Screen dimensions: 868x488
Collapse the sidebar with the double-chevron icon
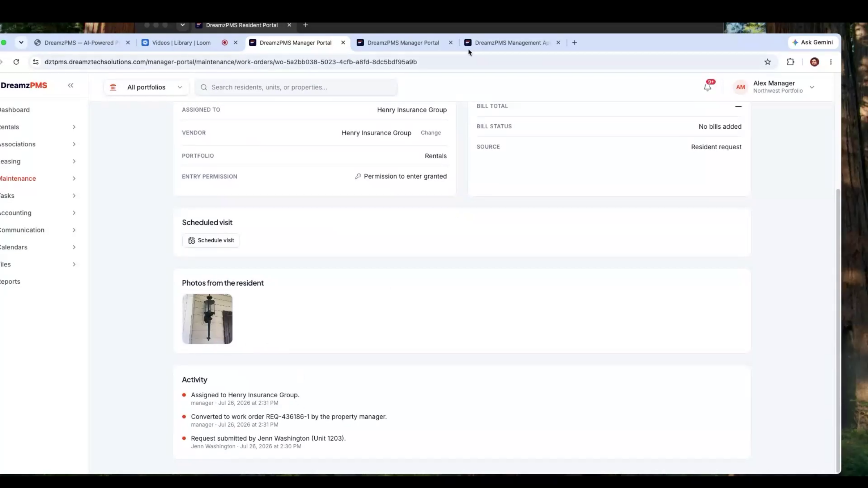pyautogui.click(x=71, y=85)
